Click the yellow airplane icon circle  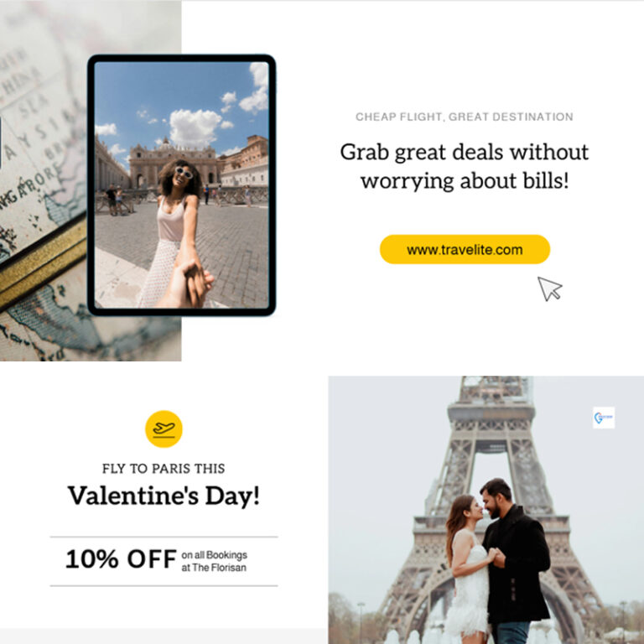[x=164, y=428]
